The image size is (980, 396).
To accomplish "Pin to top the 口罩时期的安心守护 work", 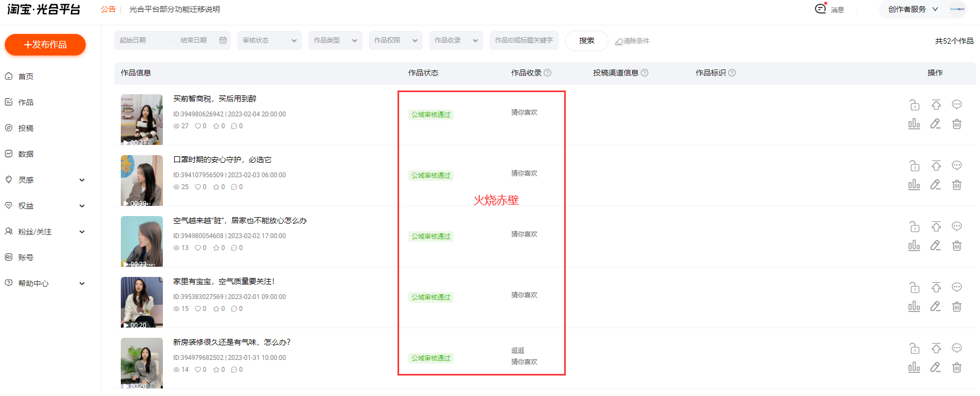I will (936, 165).
